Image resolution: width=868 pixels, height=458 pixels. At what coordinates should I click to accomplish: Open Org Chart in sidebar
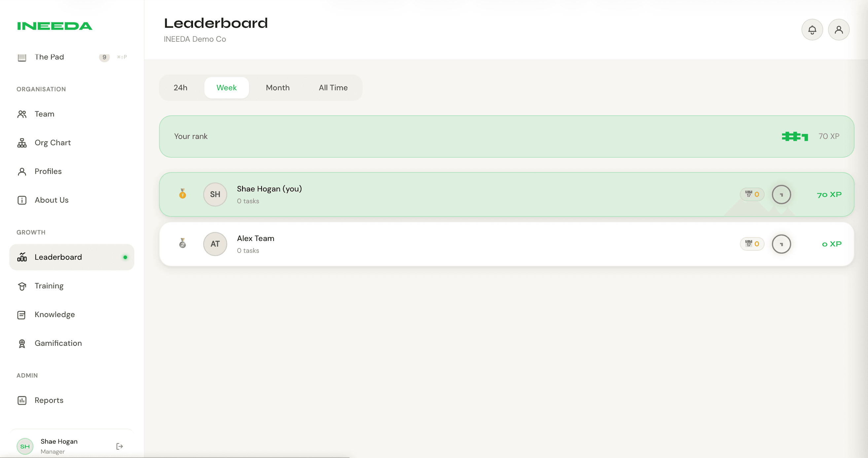point(52,142)
